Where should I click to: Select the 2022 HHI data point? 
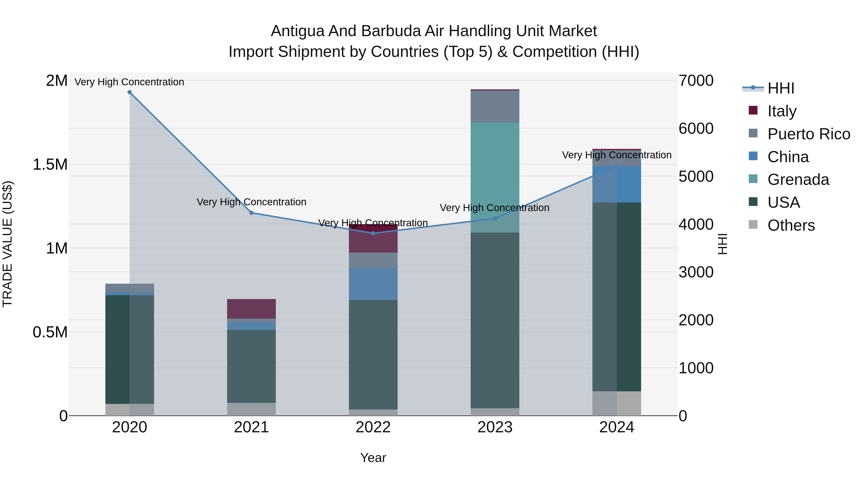373,233
